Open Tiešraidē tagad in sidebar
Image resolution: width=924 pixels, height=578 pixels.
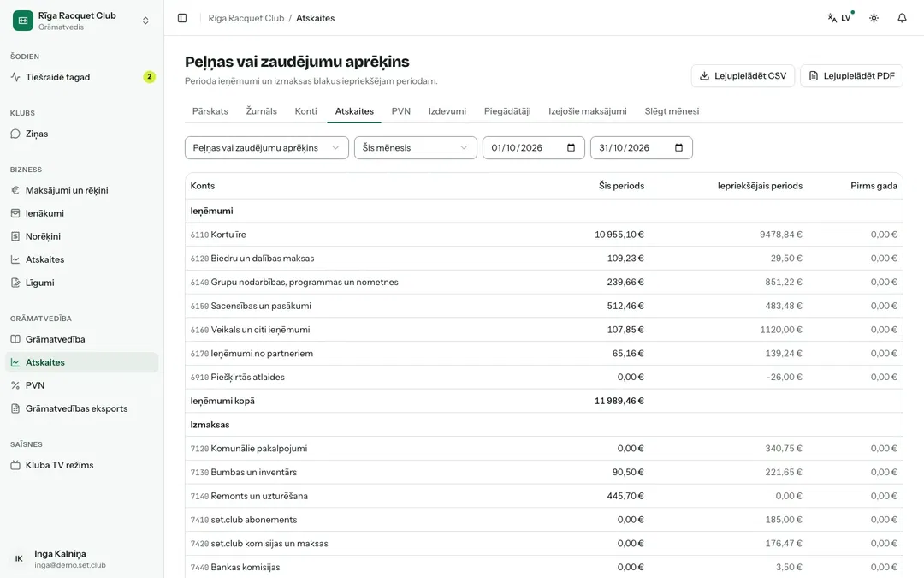point(82,77)
